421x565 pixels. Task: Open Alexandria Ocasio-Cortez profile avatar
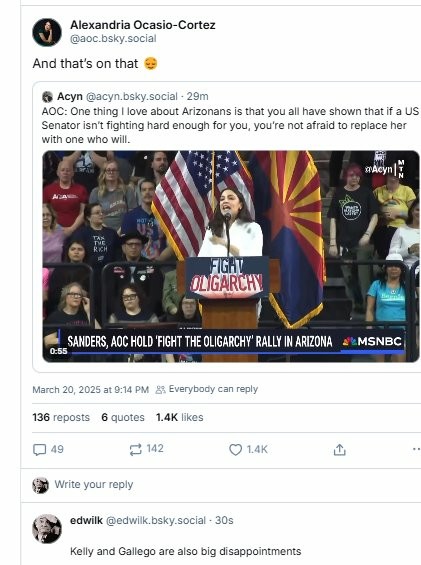click(x=47, y=32)
